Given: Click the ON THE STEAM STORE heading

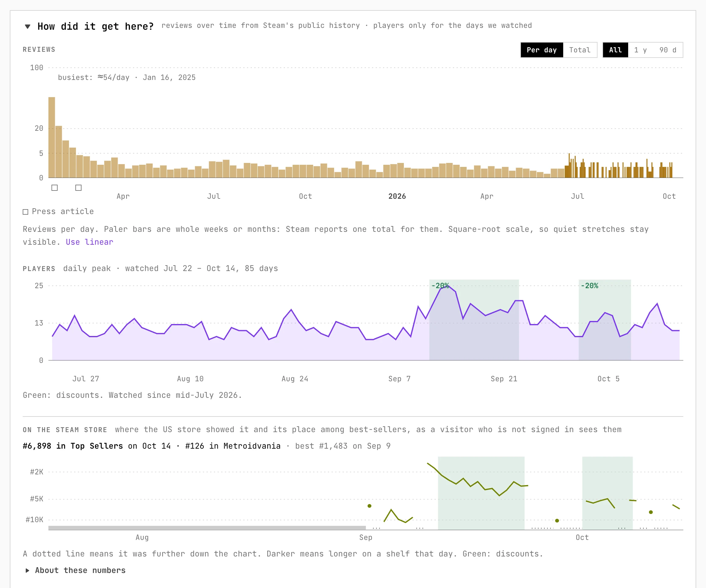Looking at the screenshot, I should coord(65,430).
